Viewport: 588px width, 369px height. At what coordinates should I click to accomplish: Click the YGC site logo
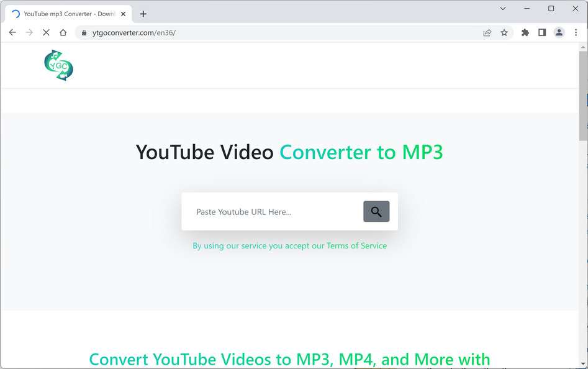58,65
